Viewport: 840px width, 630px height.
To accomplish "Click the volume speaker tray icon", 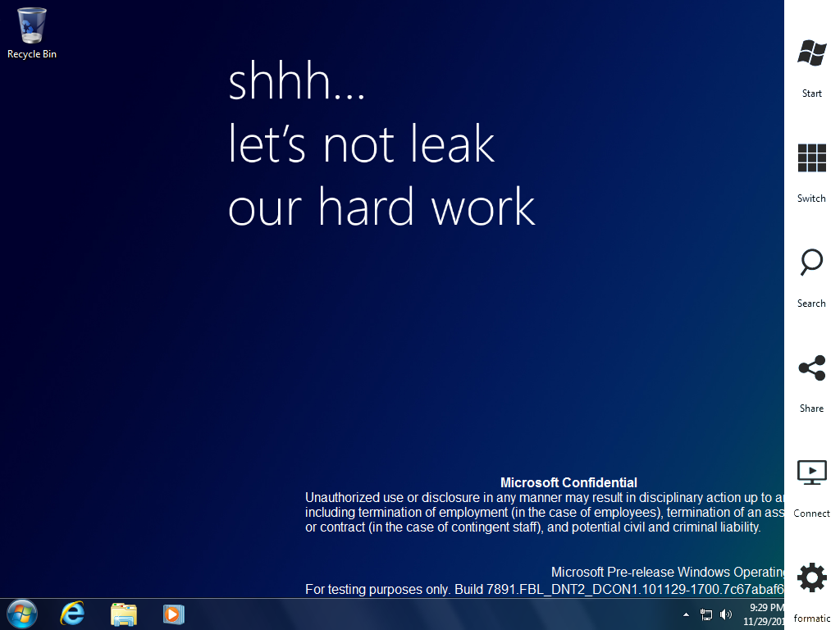I will (726, 614).
